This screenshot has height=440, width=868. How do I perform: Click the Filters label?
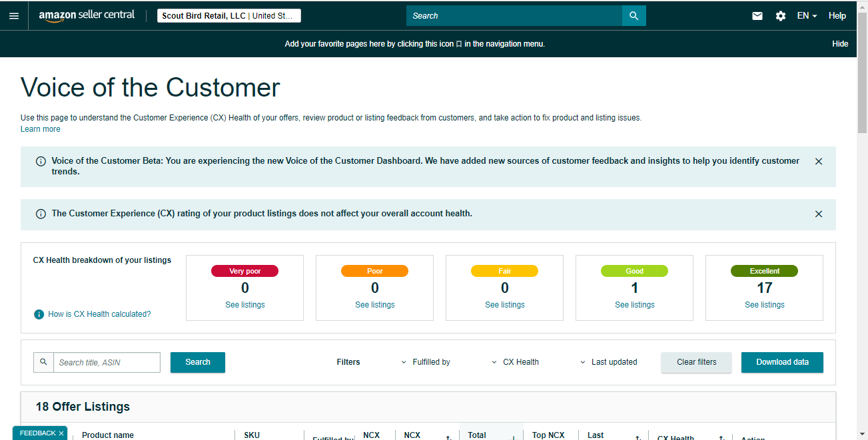tap(348, 362)
